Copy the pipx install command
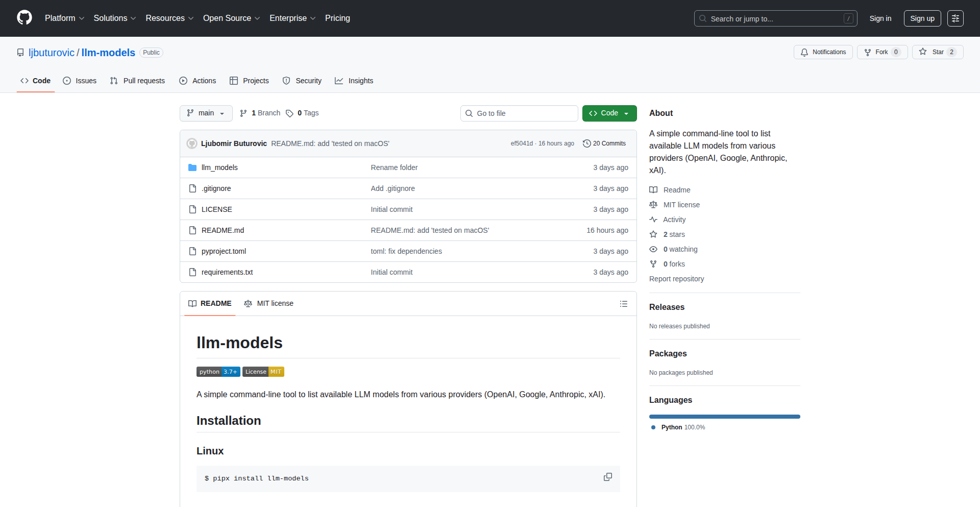 pos(607,477)
